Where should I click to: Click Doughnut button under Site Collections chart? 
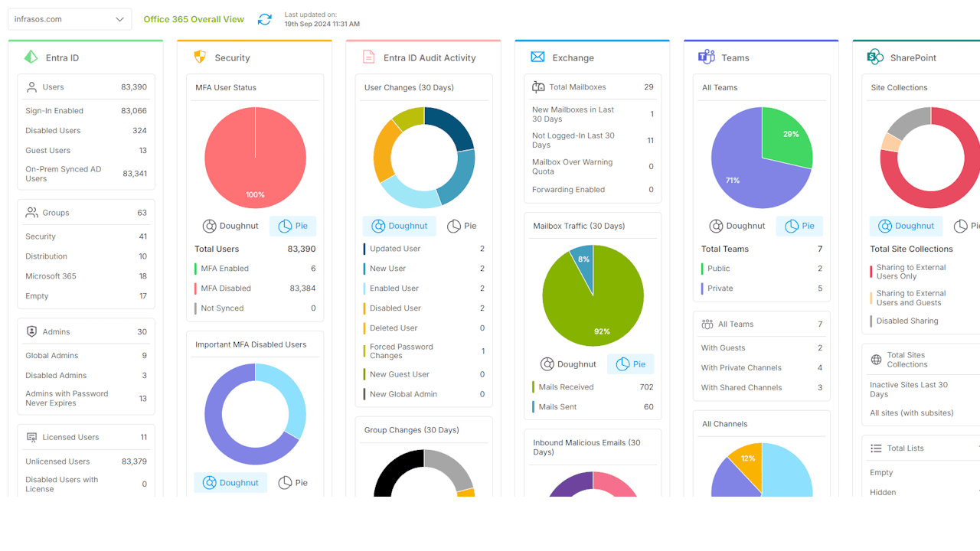tap(906, 226)
